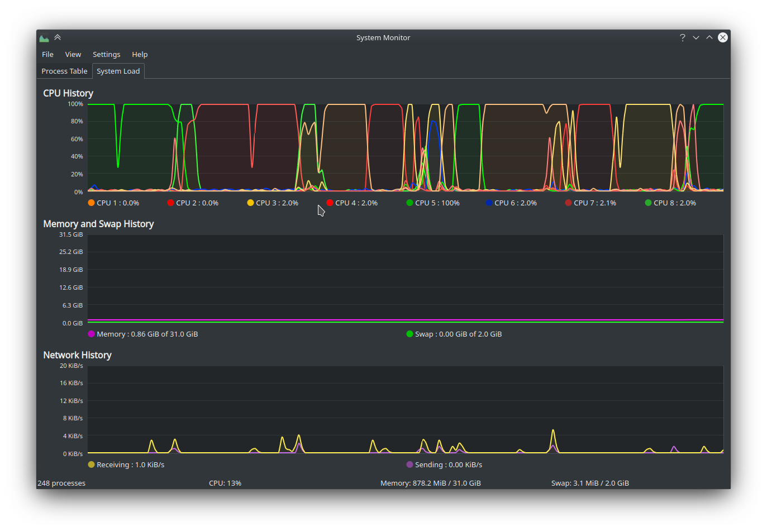Minimize the System Monitor window
The height and width of the screenshot is (532, 767).
point(696,37)
